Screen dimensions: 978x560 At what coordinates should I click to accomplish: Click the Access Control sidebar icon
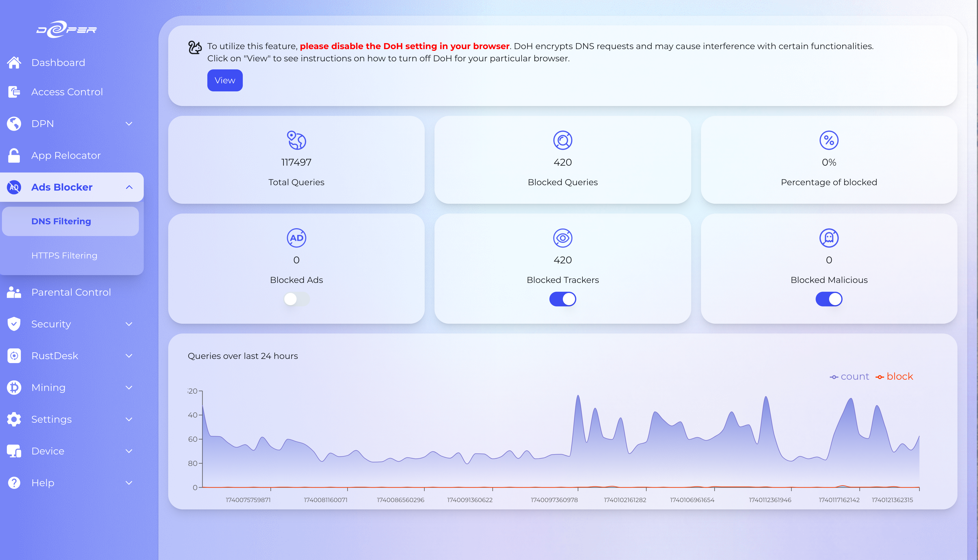click(14, 92)
